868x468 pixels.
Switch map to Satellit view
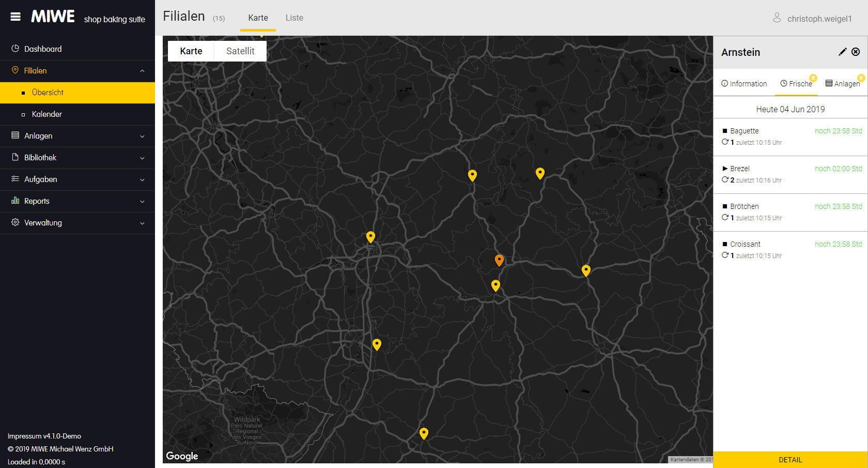pyautogui.click(x=240, y=51)
